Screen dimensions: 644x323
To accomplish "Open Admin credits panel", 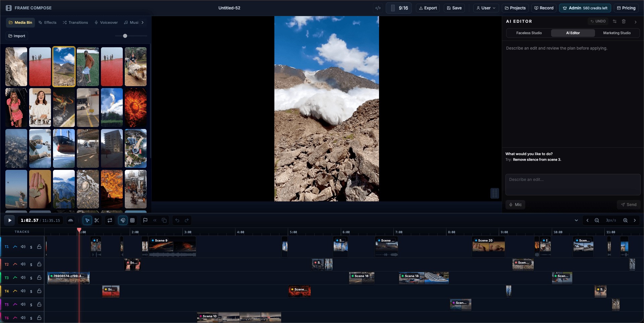I will 585,8.
